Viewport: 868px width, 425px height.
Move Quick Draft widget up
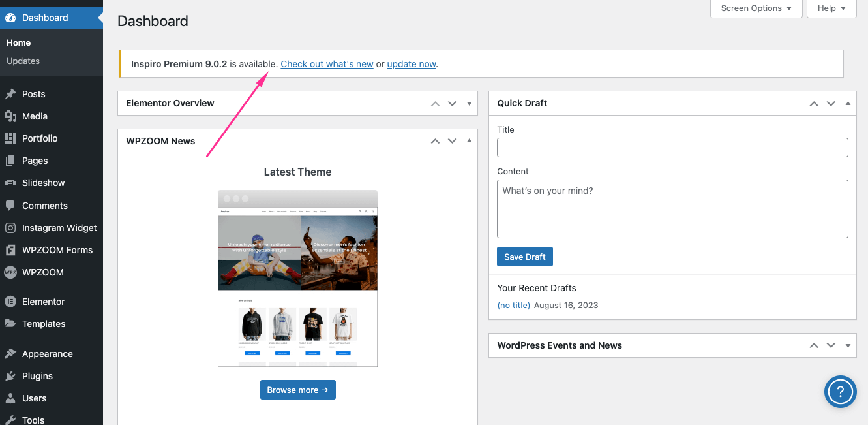[814, 104]
